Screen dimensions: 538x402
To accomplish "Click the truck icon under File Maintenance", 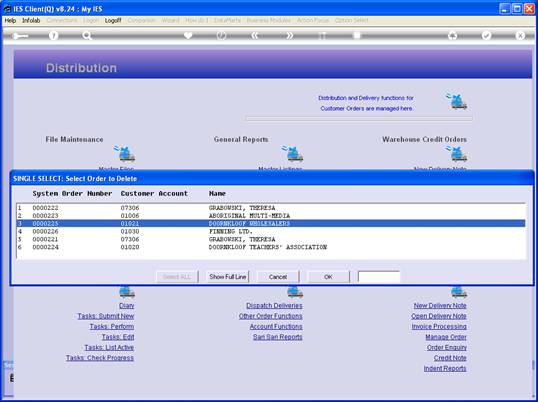I will (125, 154).
